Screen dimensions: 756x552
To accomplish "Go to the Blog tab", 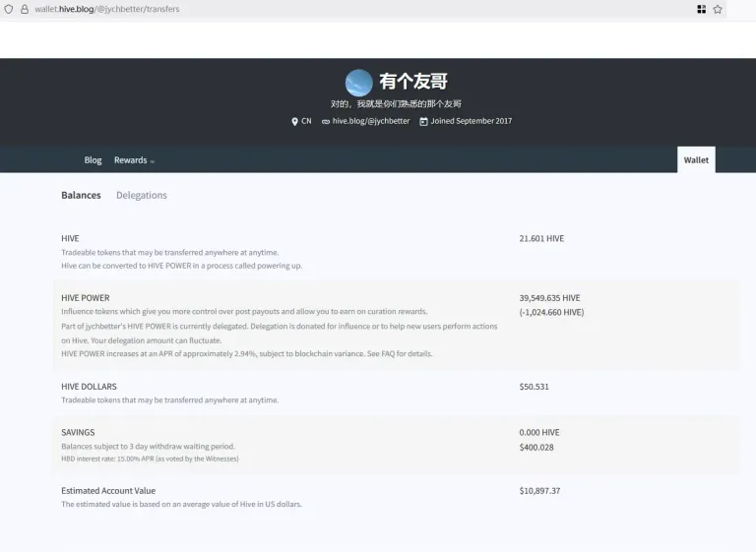I will click(93, 160).
